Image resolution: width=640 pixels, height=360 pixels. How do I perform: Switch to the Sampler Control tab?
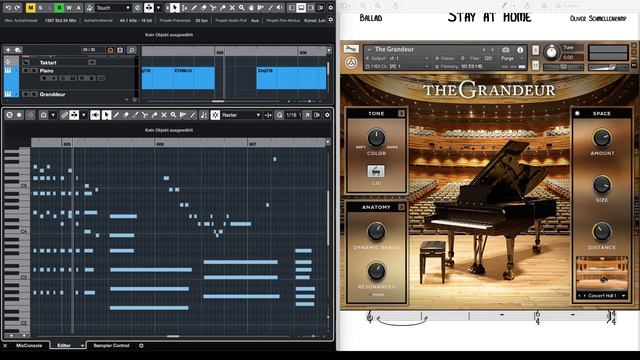click(111, 345)
